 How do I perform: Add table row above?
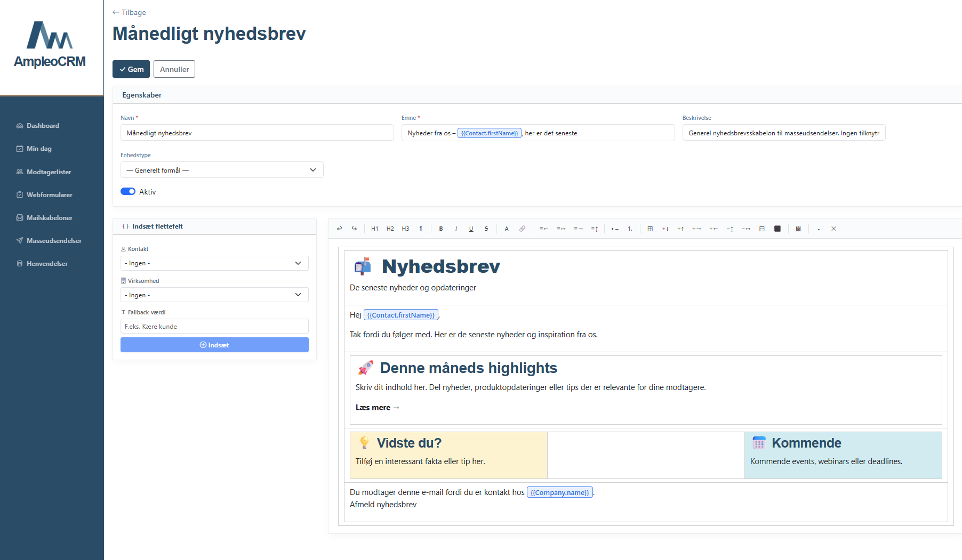pos(680,229)
